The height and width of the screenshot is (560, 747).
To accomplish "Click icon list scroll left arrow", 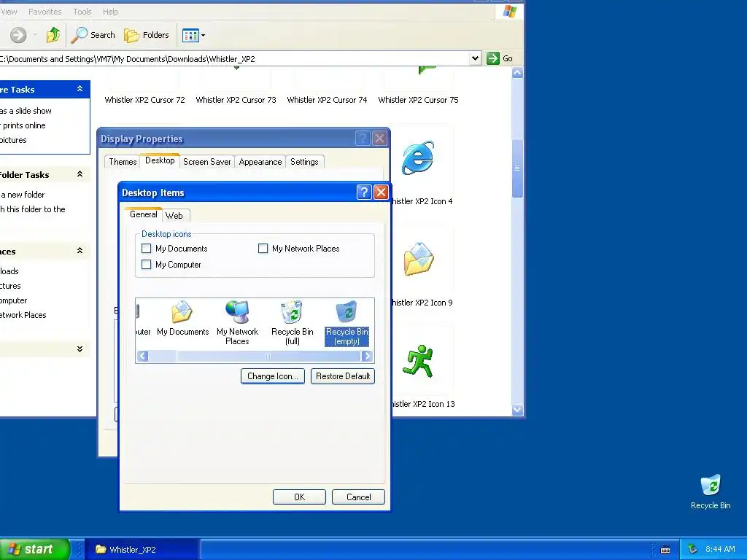I will coord(142,356).
